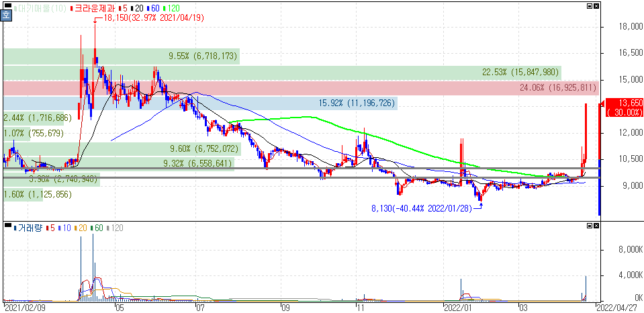644x313 pixels.
Task: Click the 2022/01 marker on time axis
Action: tap(458, 307)
